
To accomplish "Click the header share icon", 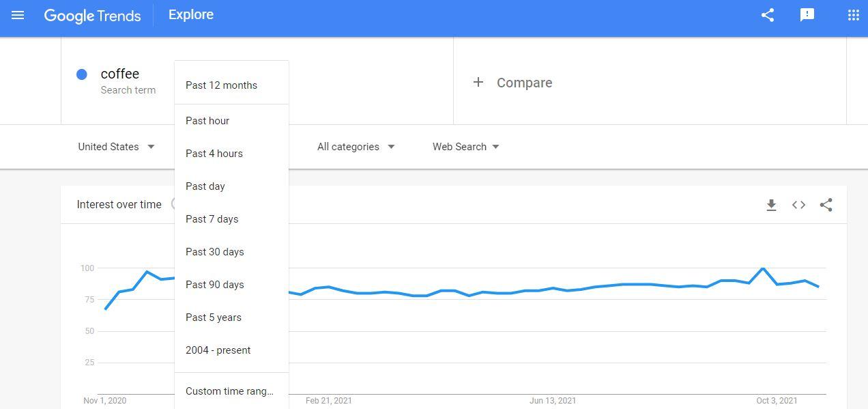I will pos(768,15).
